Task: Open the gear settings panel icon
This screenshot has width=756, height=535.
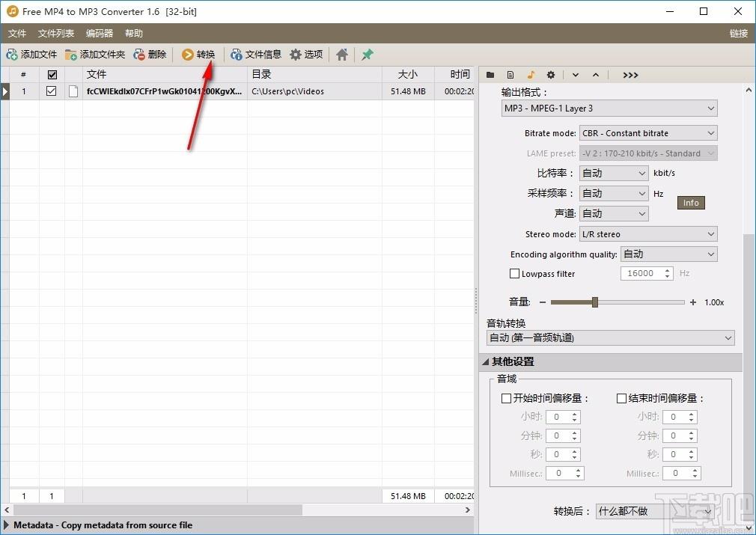Action: [x=551, y=75]
